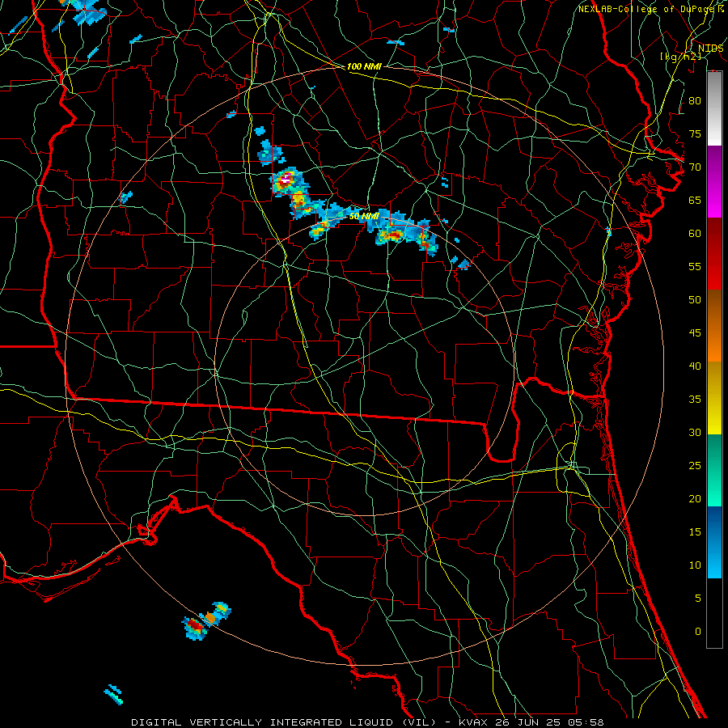This screenshot has width=728, height=728.
Task: Select the orange-brown segment of the color scale
Action: [x=714, y=325]
